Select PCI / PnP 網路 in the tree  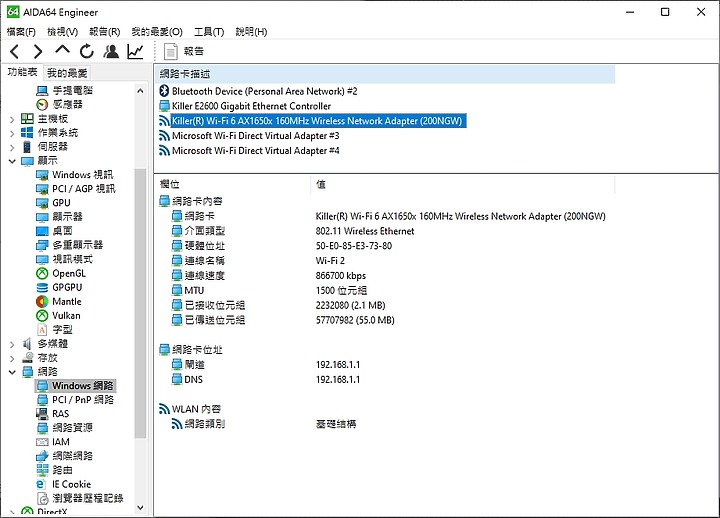click(83, 400)
